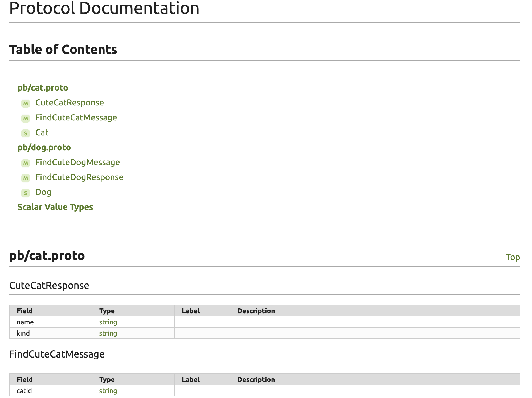The width and height of the screenshot is (532, 398).
Task: Click the pb/cat.proto section heading
Action: coord(47,256)
